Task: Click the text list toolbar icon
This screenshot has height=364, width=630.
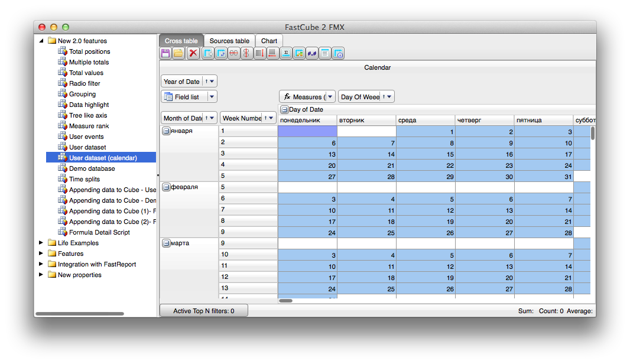Action: pos(325,53)
